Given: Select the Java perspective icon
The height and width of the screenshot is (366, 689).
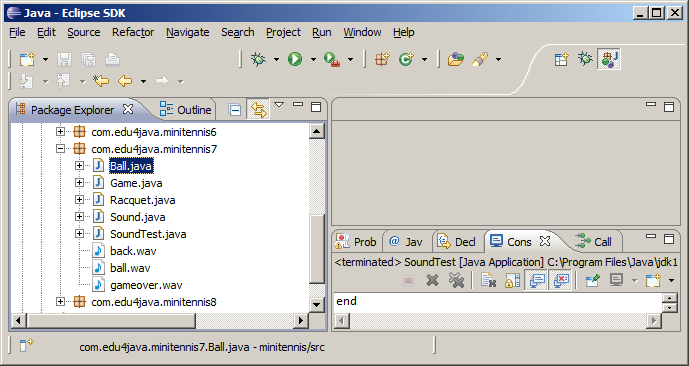Looking at the screenshot, I should coord(609,59).
